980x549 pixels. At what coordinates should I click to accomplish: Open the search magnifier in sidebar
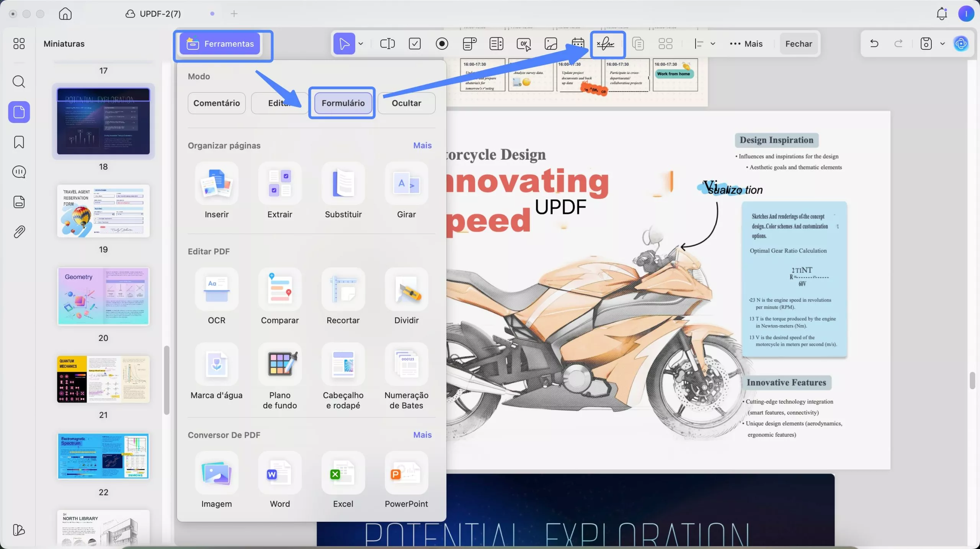click(19, 82)
